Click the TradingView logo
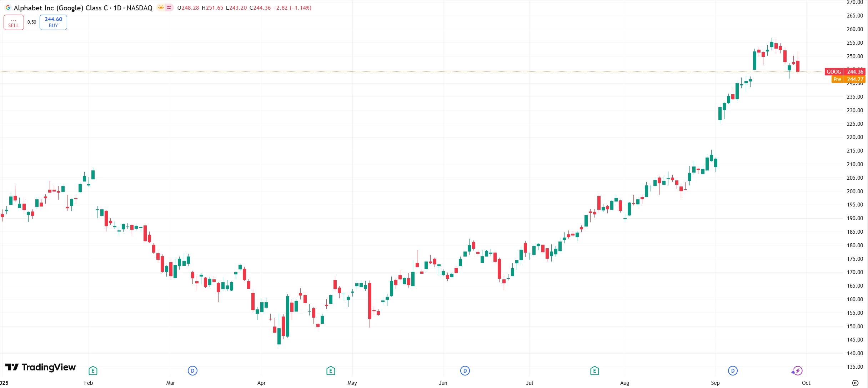The height and width of the screenshot is (388, 868). [41, 367]
